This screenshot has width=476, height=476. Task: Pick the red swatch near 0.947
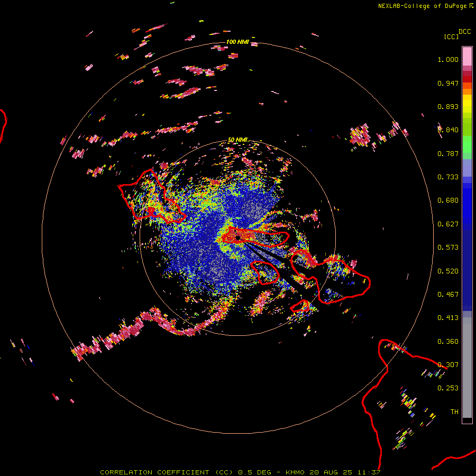467,79
